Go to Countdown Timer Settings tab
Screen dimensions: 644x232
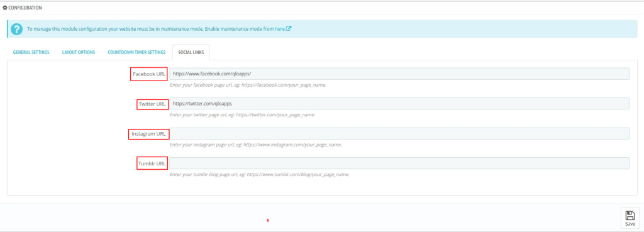click(x=136, y=53)
